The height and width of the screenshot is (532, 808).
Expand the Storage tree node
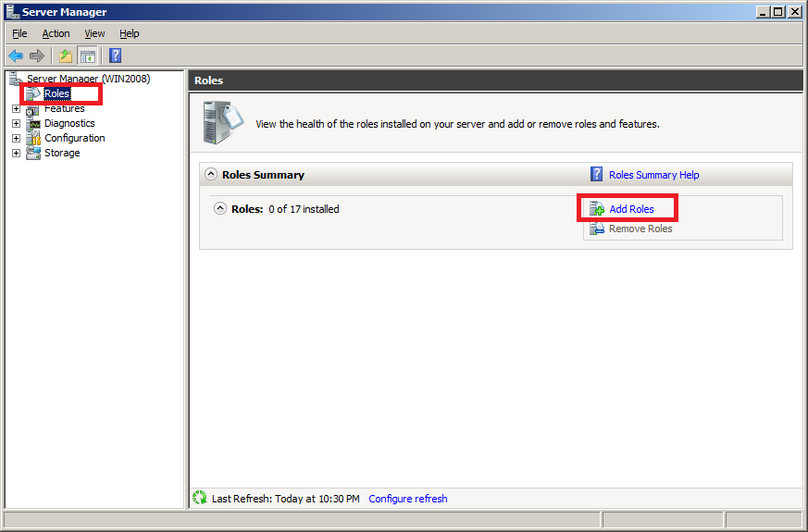tap(16, 153)
